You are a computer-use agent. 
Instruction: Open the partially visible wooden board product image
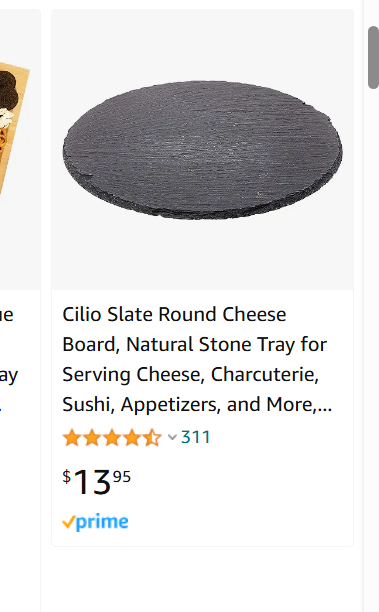(x=15, y=131)
